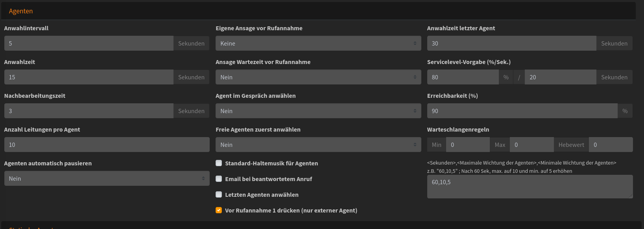This screenshot has width=644, height=229.
Task: Expand Freie Agenten zuerst anwählen dropdown
Action: (x=318, y=145)
